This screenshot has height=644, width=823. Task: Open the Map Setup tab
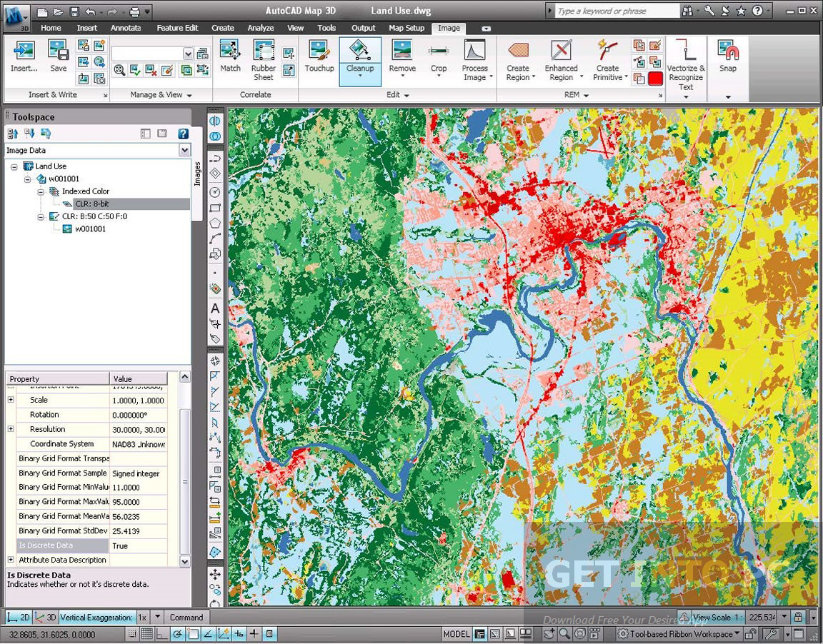pyautogui.click(x=406, y=28)
